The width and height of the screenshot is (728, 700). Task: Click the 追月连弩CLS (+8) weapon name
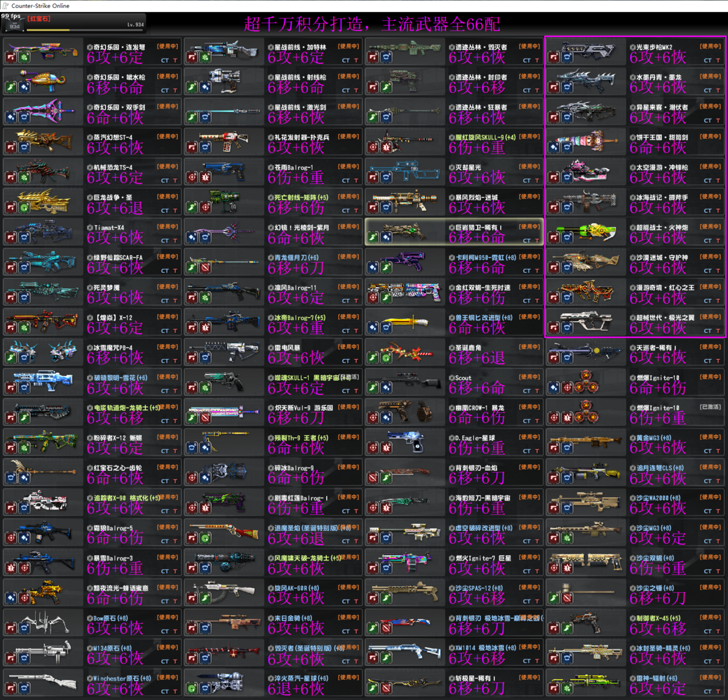660,468
